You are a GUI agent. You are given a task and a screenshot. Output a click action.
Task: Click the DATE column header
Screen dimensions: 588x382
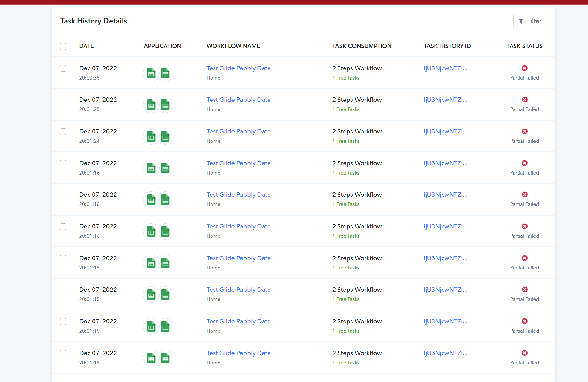[x=86, y=46]
